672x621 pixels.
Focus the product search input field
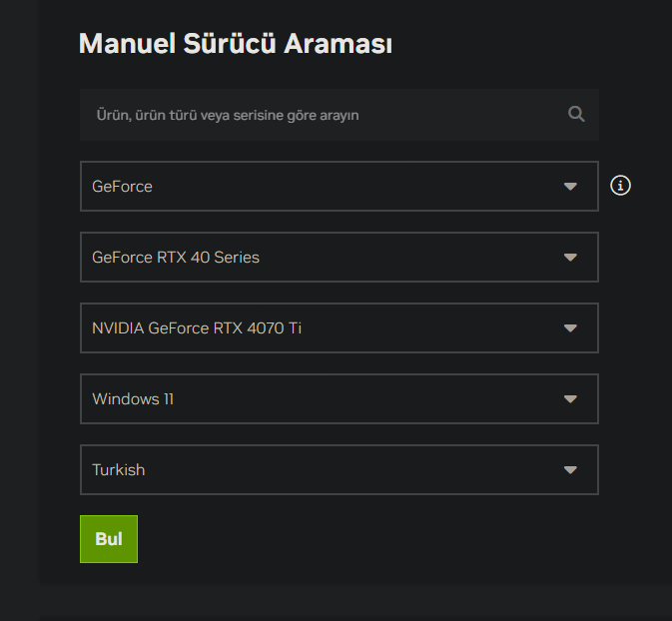point(339,115)
